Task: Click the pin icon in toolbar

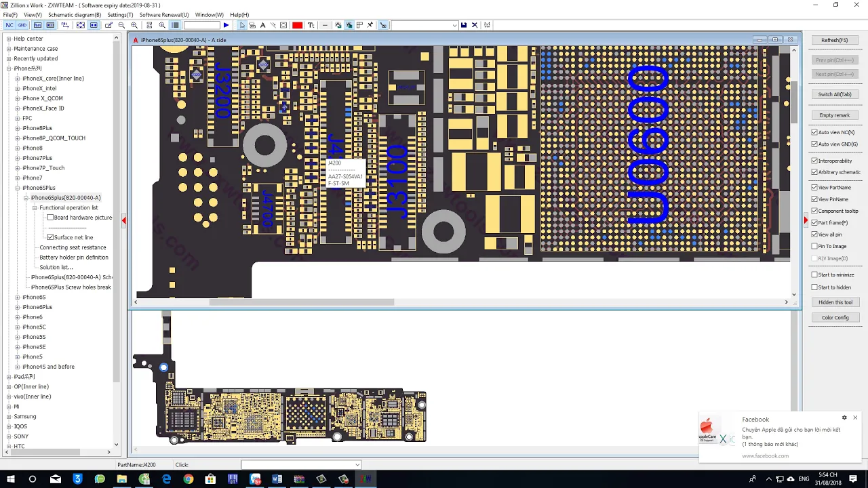Action: (370, 25)
